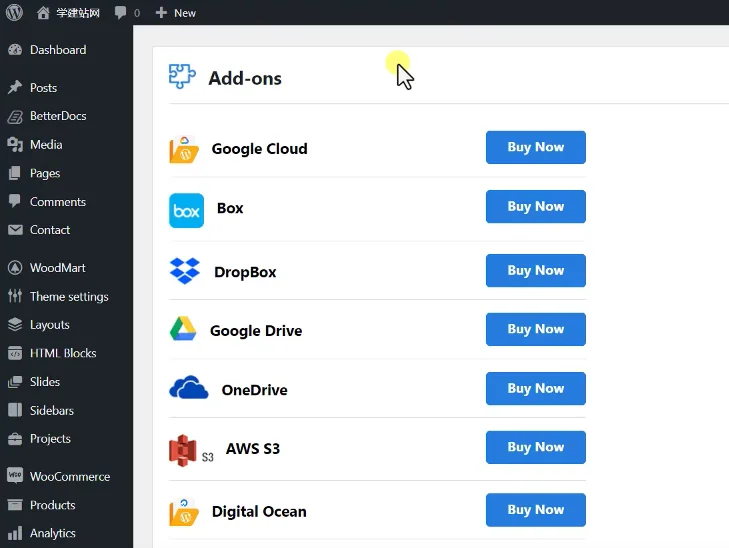The height and width of the screenshot is (548, 729).
Task: Buy the Google Drive add-on
Action: 536,329
